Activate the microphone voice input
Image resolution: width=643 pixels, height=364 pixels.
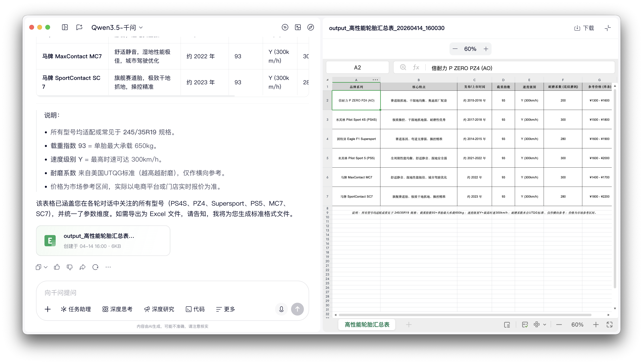(281, 309)
